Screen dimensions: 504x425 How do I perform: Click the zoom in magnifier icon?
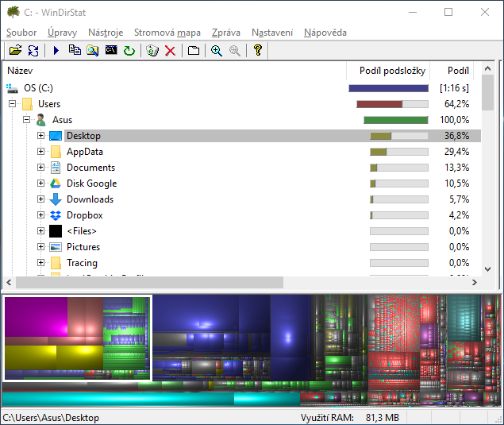(216, 51)
